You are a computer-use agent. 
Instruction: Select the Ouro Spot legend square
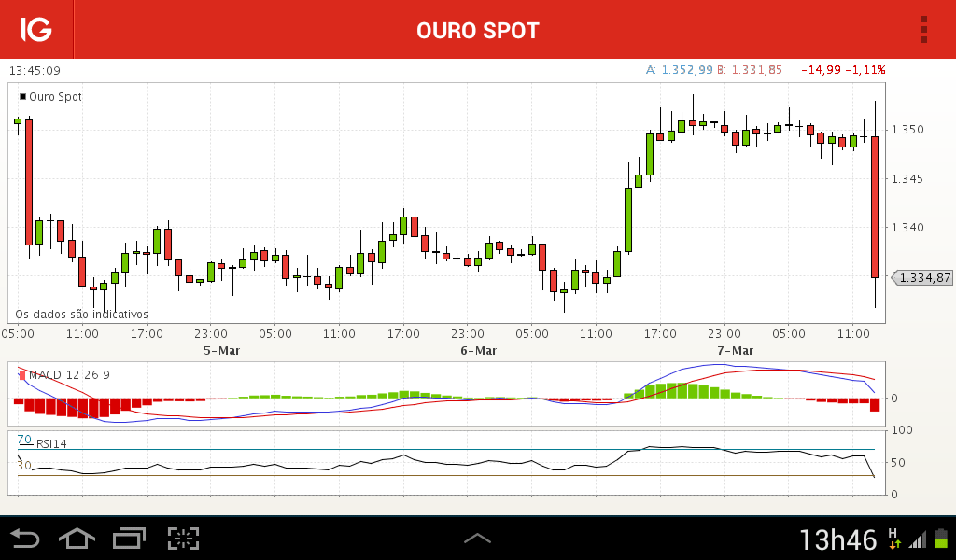click(23, 96)
